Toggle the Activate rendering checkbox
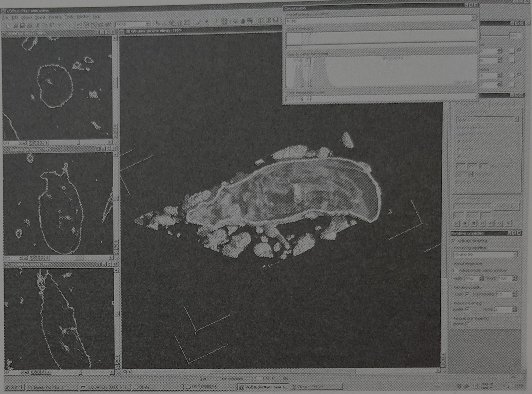The height and width of the screenshot is (394, 532). (454, 241)
